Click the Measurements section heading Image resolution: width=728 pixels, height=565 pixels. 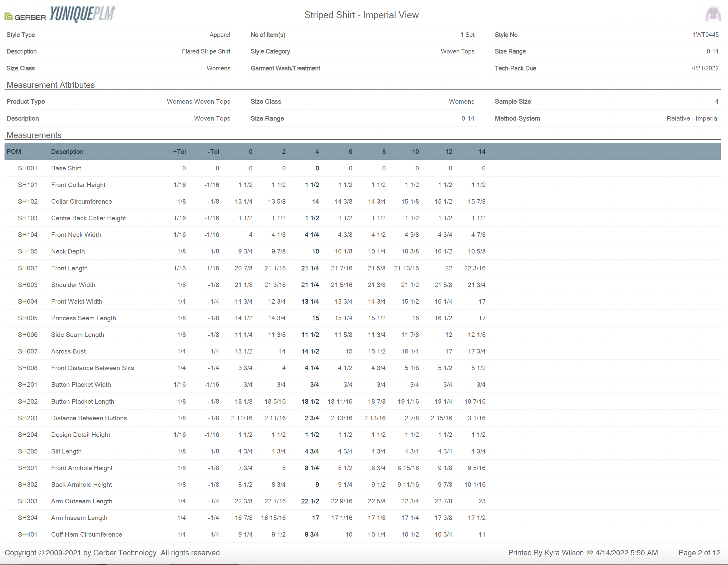tap(34, 135)
